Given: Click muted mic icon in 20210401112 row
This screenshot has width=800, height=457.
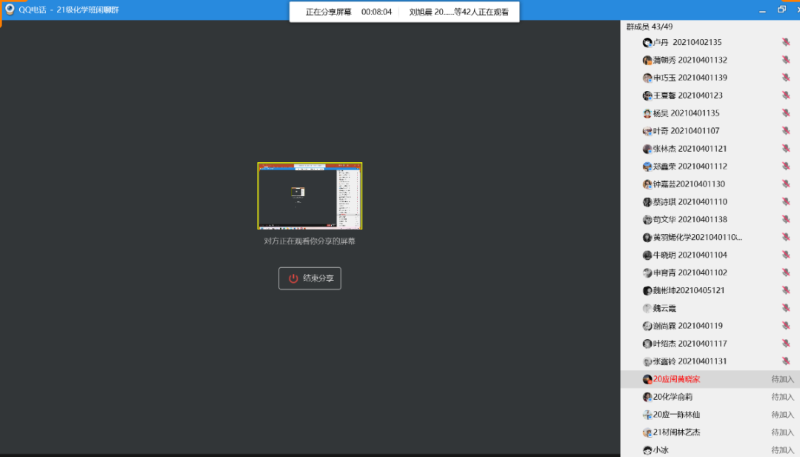Looking at the screenshot, I should coord(786,166).
